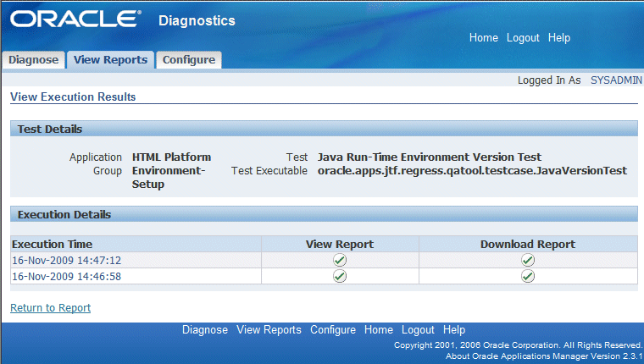This screenshot has width=644, height=364.
Task: Click the Execution Details section header
Action: click(x=324, y=215)
